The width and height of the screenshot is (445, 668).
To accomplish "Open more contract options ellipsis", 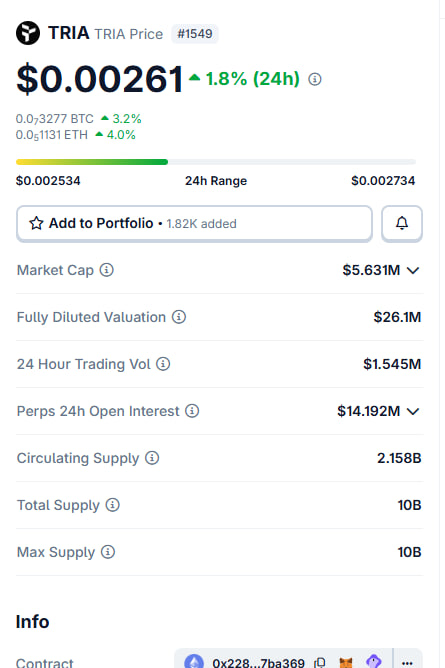I will [407, 663].
